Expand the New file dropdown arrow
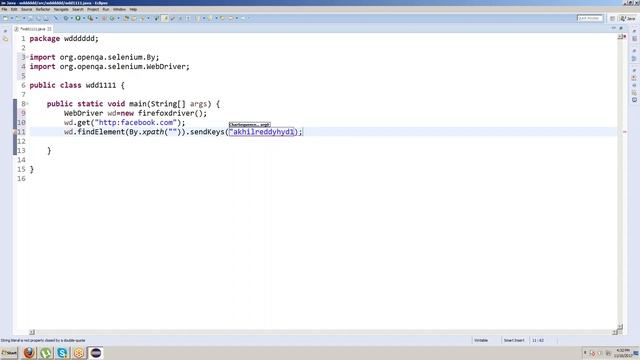This screenshot has height=360, width=640. pos(11,18)
